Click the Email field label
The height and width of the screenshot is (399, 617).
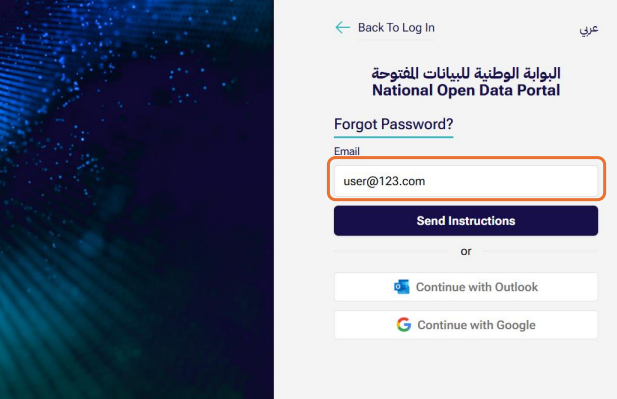347,151
